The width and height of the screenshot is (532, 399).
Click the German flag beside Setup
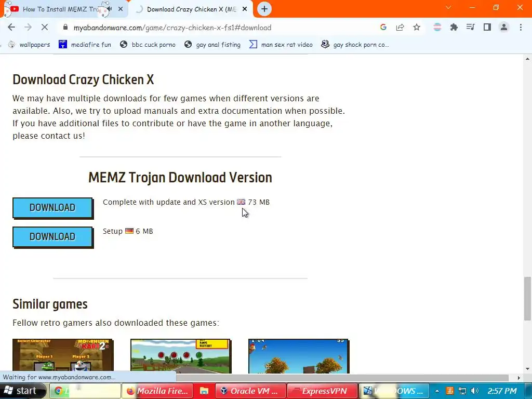[x=129, y=231]
